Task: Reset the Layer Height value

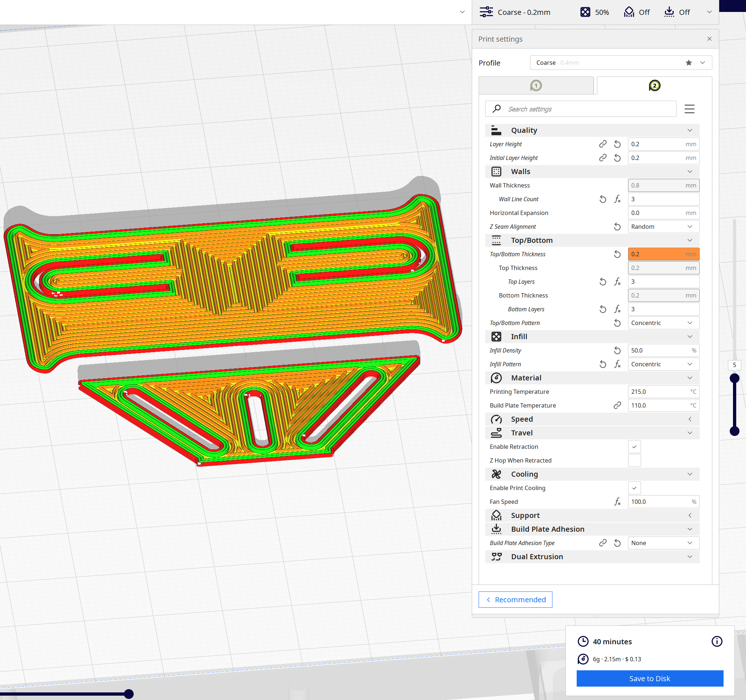Action: (617, 144)
